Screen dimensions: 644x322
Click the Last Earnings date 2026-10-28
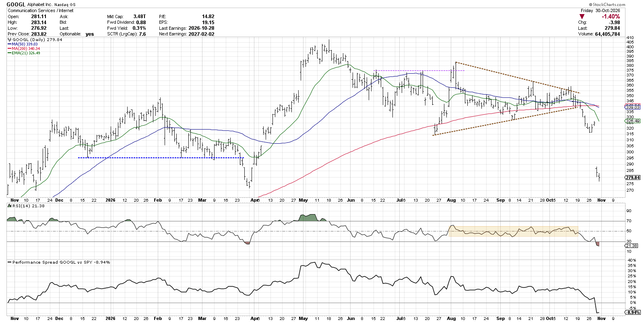(x=201, y=28)
